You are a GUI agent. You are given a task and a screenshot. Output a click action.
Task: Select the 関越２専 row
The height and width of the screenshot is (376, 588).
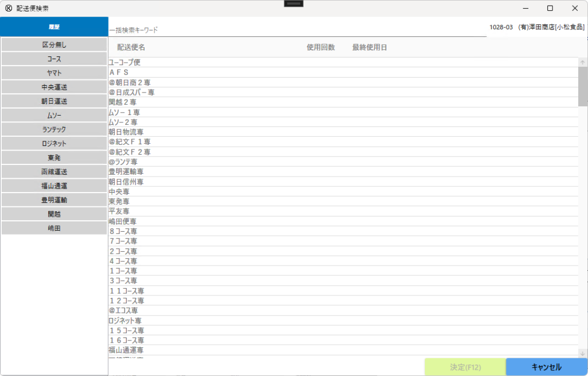click(x=343, y=102)
